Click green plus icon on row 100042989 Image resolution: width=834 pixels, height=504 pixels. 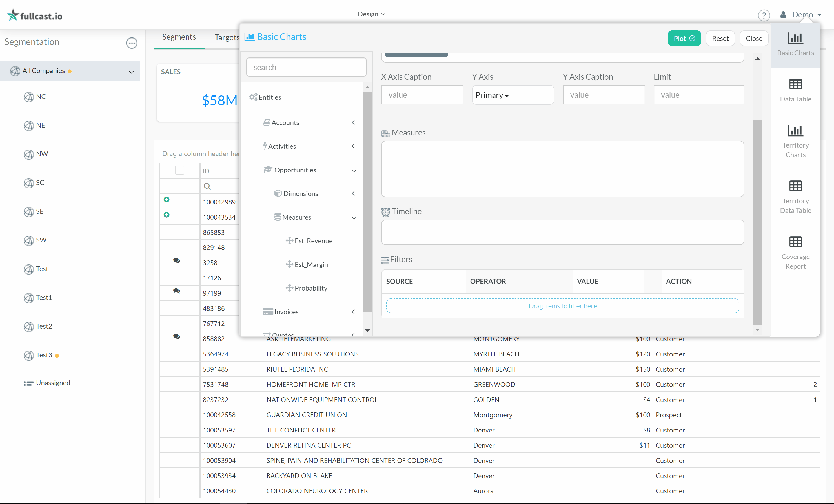[x=167, y=200]
